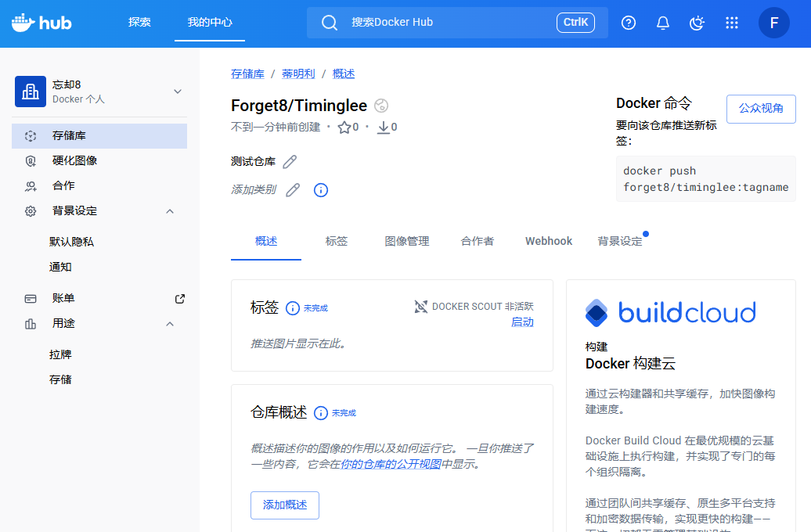
Task: Switch to the 标签 tab
Action: tap(336, 241)
